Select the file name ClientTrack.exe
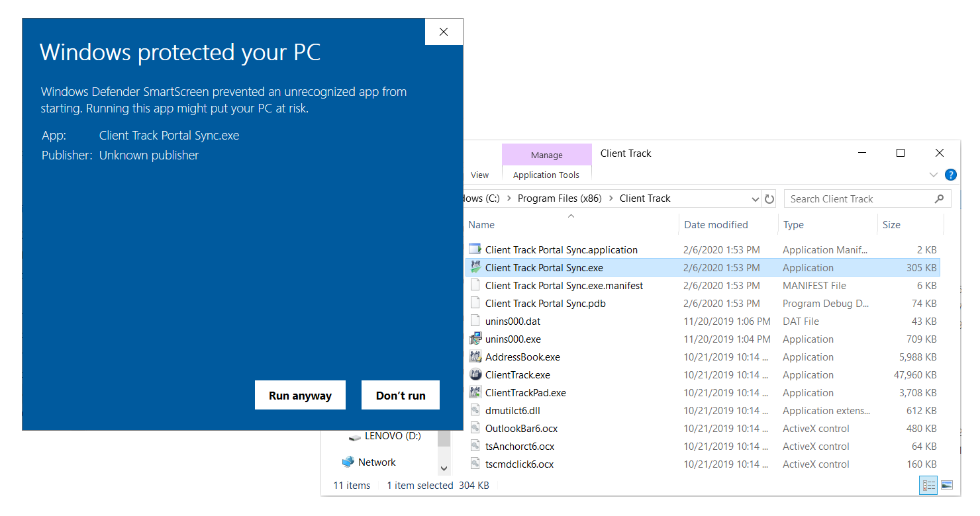The height and width of the screenshot is (516, 980). (x=517, y=374)
